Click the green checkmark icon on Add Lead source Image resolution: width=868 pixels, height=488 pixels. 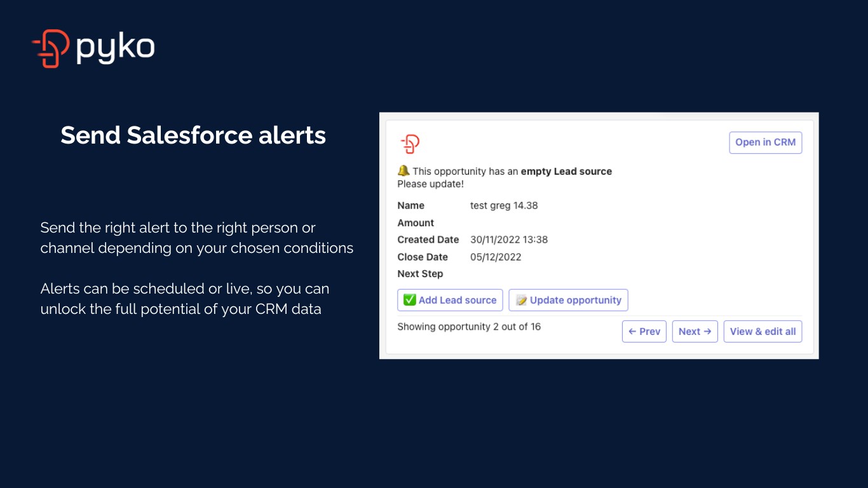(410, 300)
